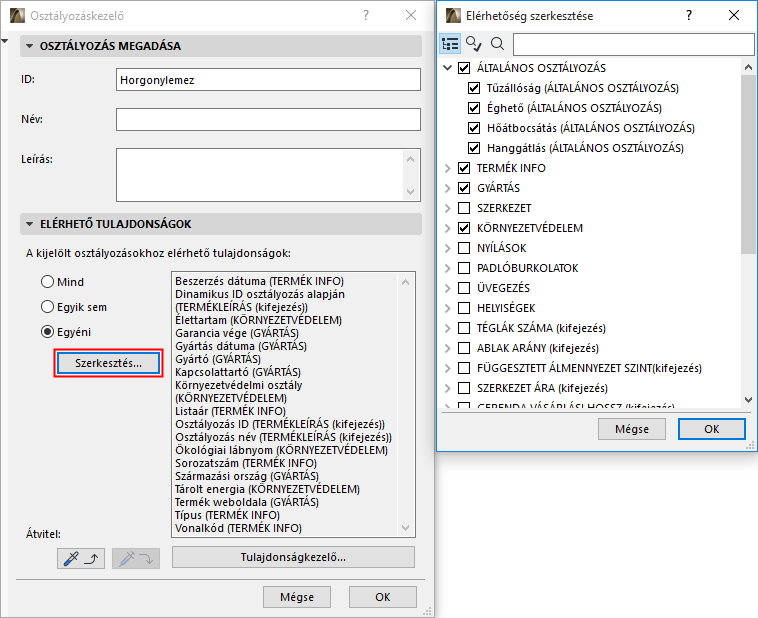Viewport: 758px width, 618px height.
Task: Uncheck Hanggátlás checkbox
Action: 474,148
